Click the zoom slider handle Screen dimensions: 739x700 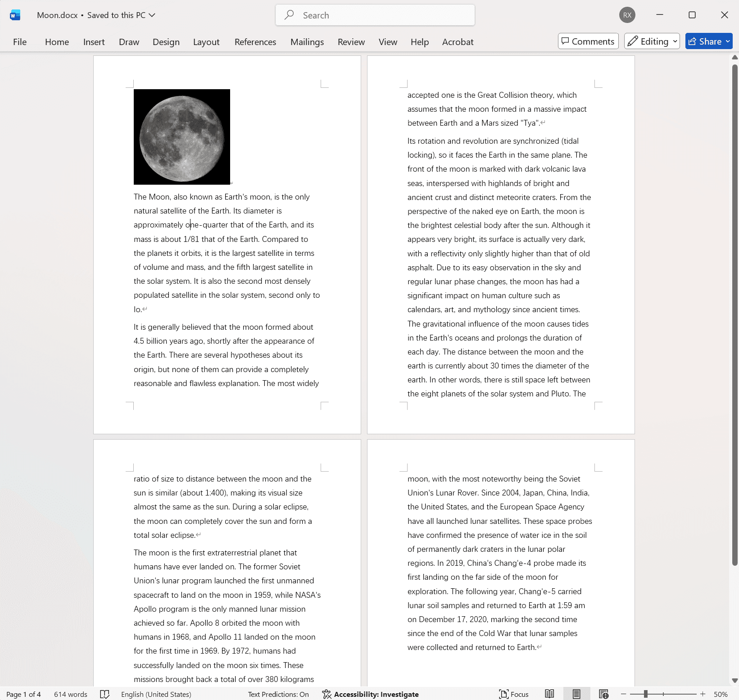click(x=645, y=694)
